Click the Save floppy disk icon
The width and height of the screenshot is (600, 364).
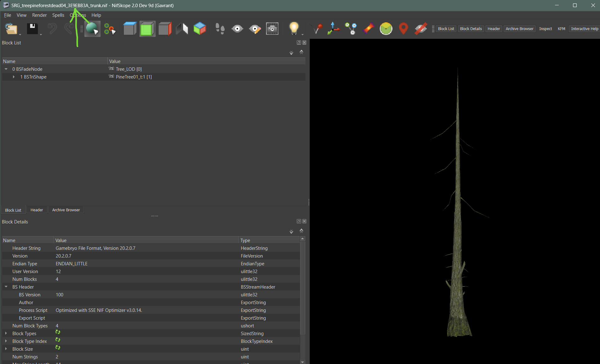point(32,29)
